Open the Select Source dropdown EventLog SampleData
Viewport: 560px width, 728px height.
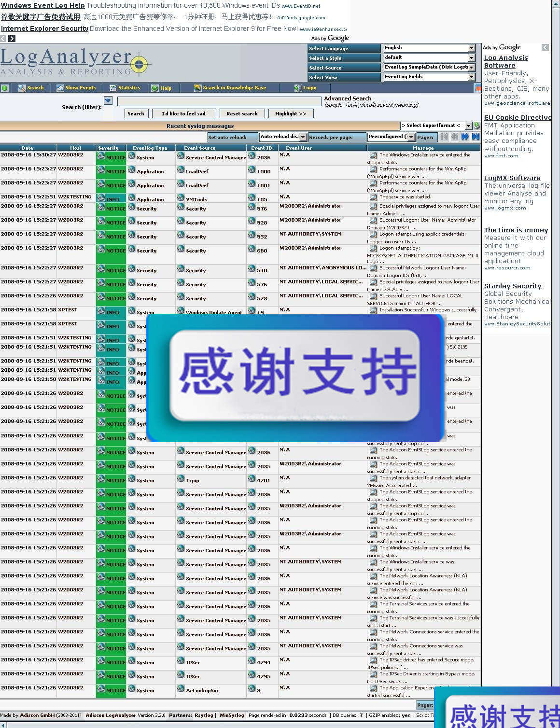tap(429, 68)
